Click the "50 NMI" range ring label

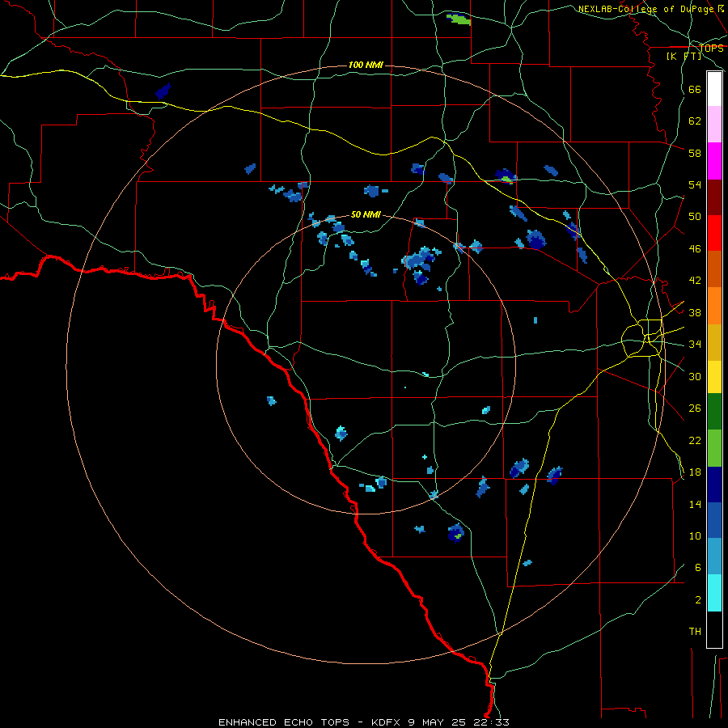pos(366,214)
